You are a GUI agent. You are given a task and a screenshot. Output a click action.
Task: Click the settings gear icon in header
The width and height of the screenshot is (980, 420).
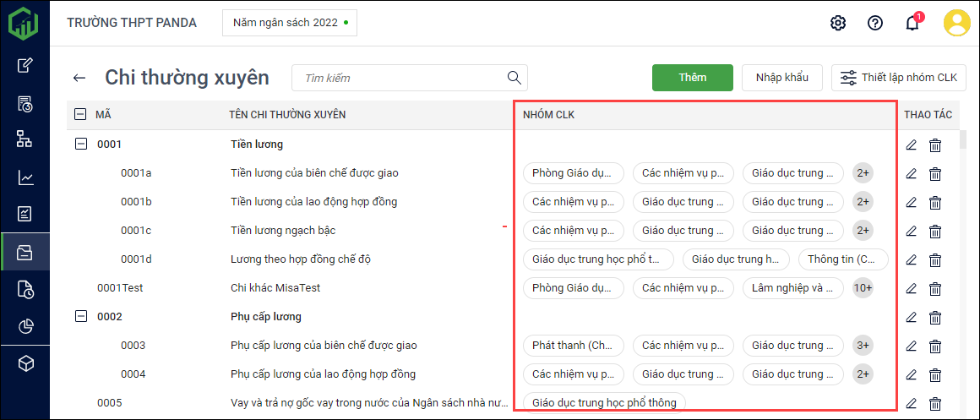point(838,23)
